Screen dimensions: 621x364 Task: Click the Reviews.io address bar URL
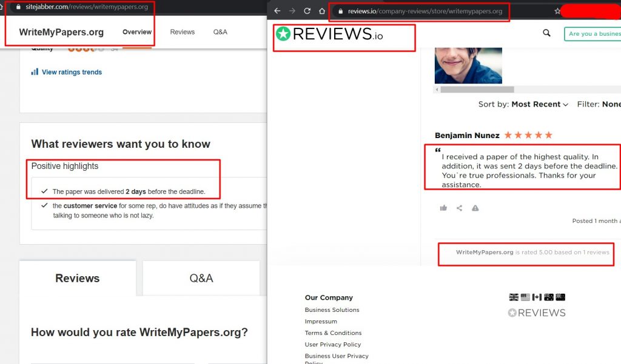425,11
